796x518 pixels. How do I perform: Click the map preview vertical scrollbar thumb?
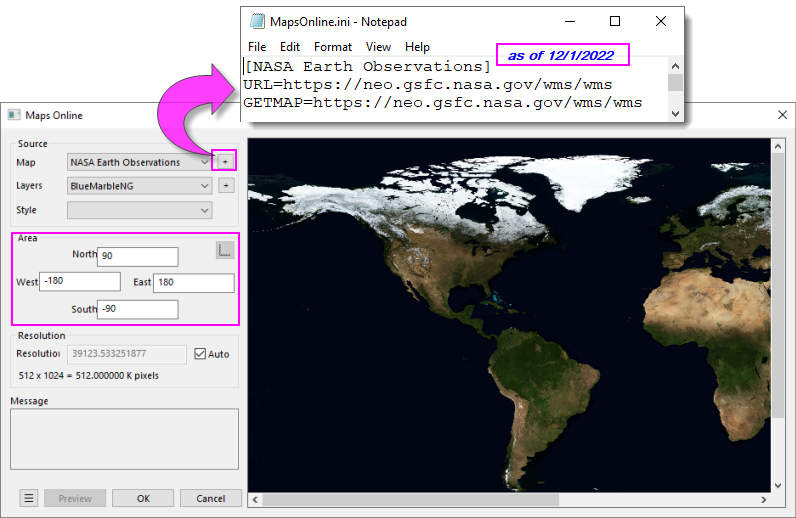coord(777,285)
